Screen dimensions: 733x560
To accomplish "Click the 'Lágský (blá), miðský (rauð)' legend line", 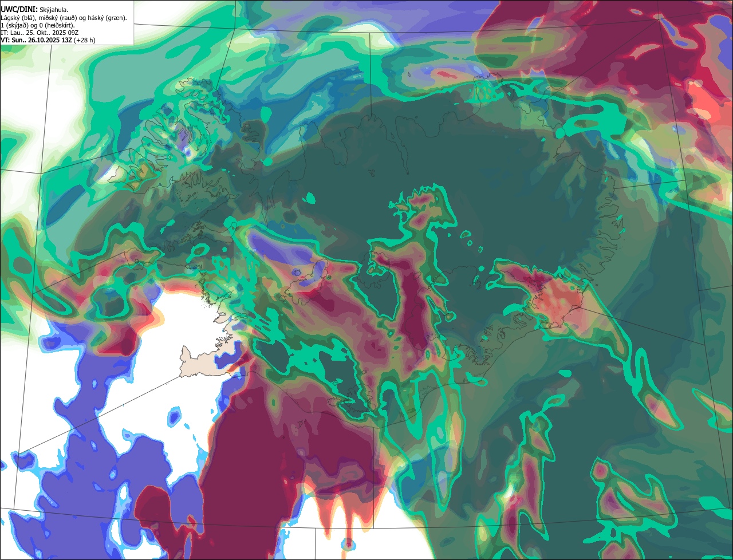I will pyautogui.click(x=64, y=18).
